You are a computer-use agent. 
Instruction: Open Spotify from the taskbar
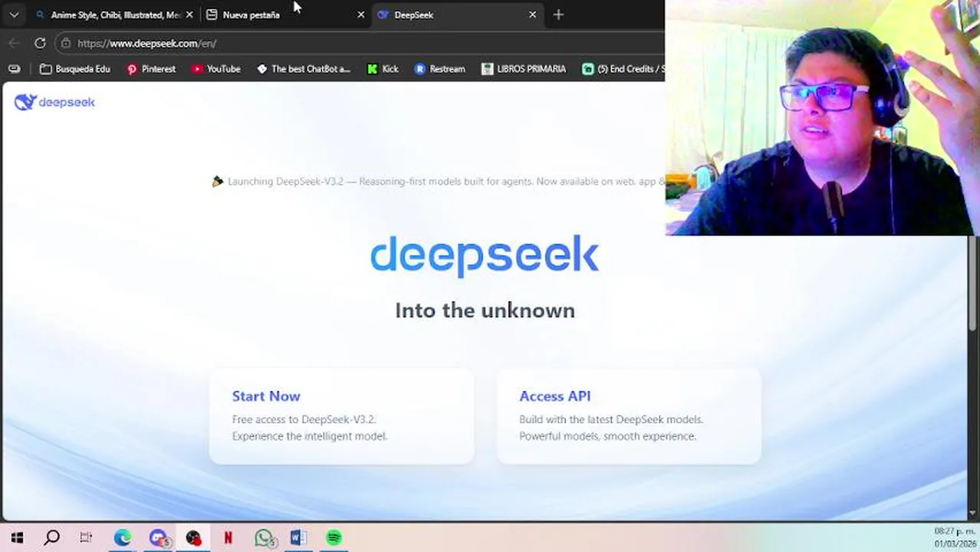[x=334, y=538]
